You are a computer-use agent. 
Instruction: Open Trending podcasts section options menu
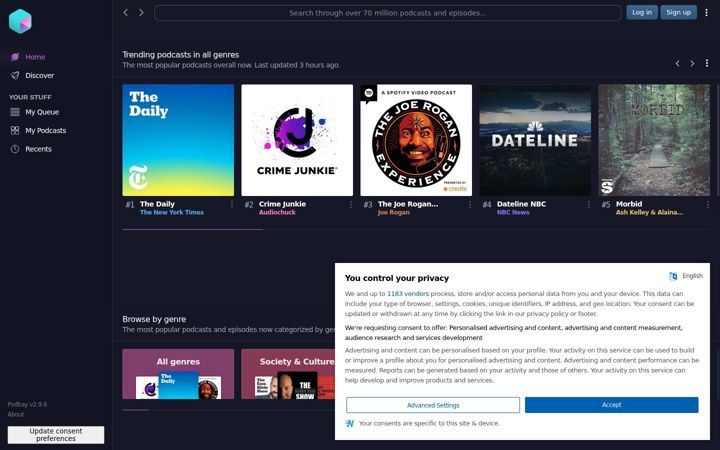click(x=707, y=63)
